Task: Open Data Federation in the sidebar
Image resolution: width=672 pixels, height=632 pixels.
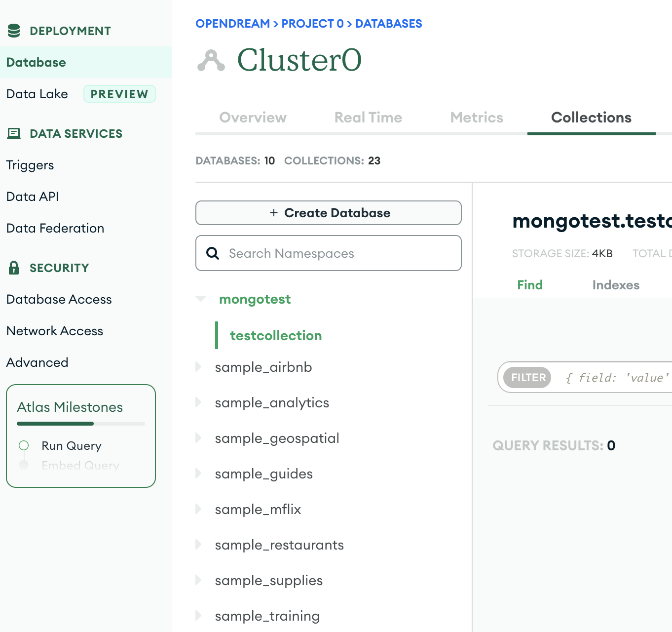Action: [x=55, y=228]
